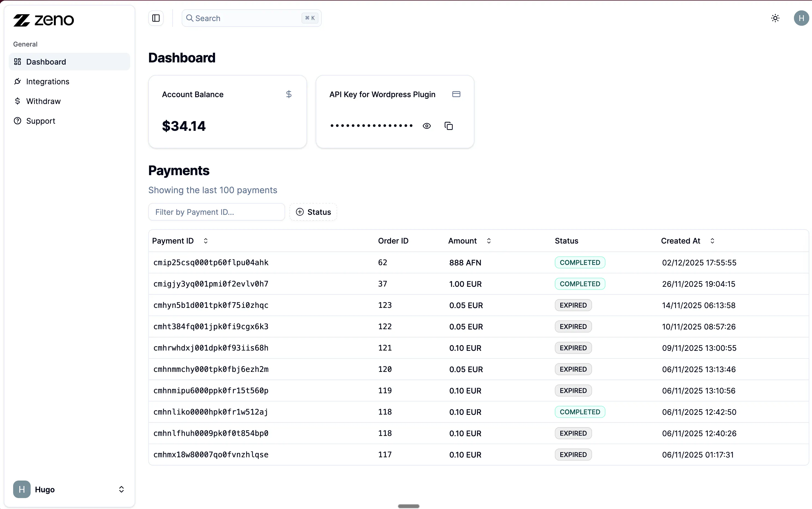
Task: Click the COMPLETED badge for order 62
Action: [x=580, y=263]
